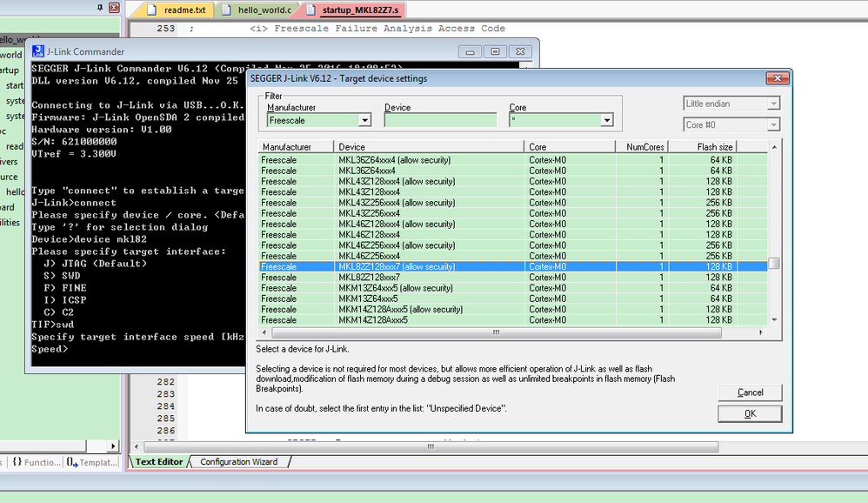Click device list scroll left arrow

[x=264, y=332]
